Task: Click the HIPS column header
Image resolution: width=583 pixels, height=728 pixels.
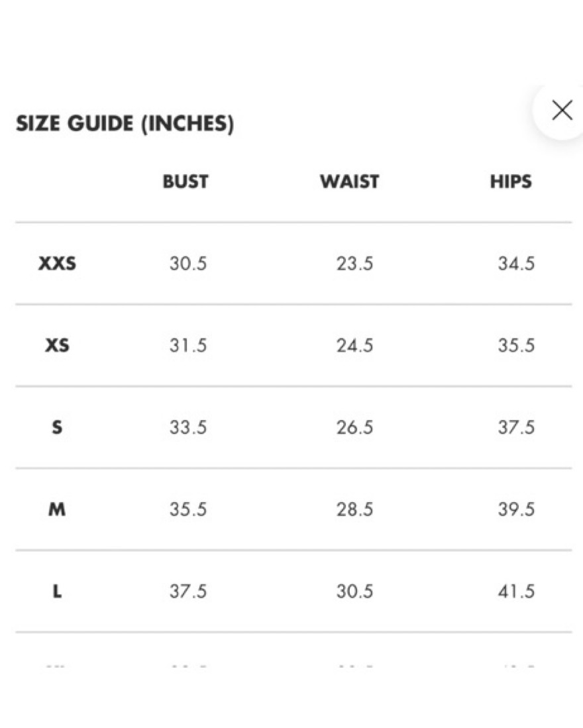Action: (511, 182)
